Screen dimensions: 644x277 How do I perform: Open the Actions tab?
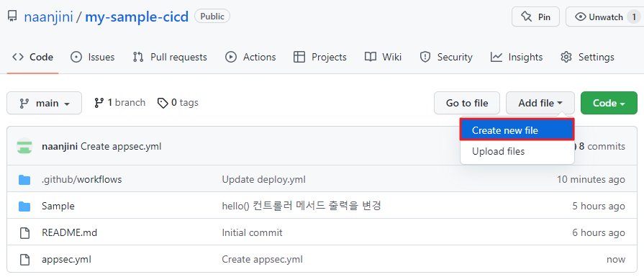250,57
